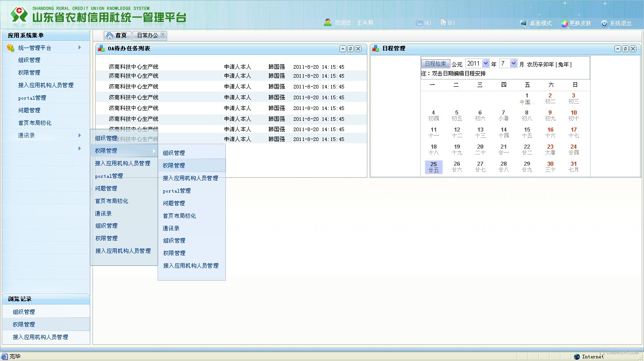
Task: Click the 更换皮肤 link
Action: [x=580, y=23]
